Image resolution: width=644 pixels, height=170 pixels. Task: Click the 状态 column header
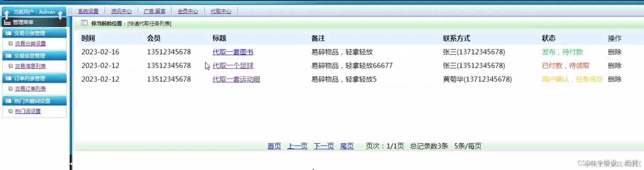pyautogui.click(x=549, y=38)
